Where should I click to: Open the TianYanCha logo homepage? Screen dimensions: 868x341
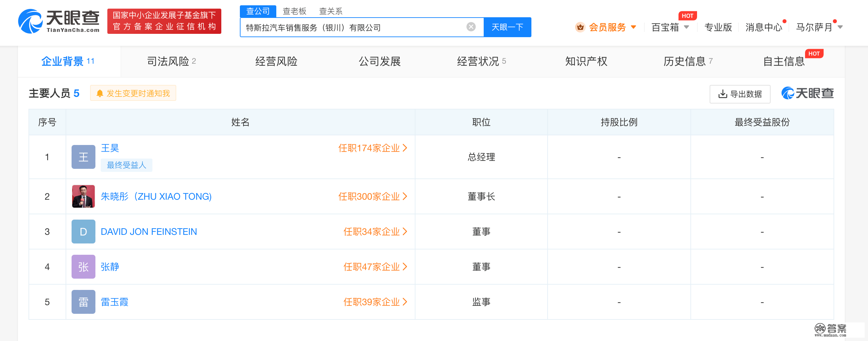pyautogui.click(x=59, y=21)
